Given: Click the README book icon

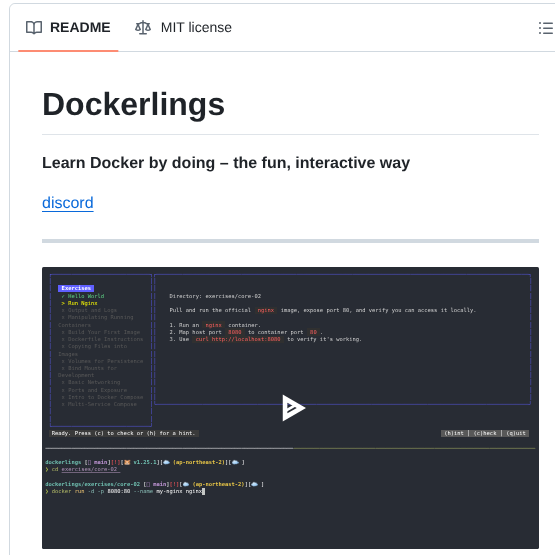Looking at the screenshot, I should pyautogui.click(x=34, y=28).
